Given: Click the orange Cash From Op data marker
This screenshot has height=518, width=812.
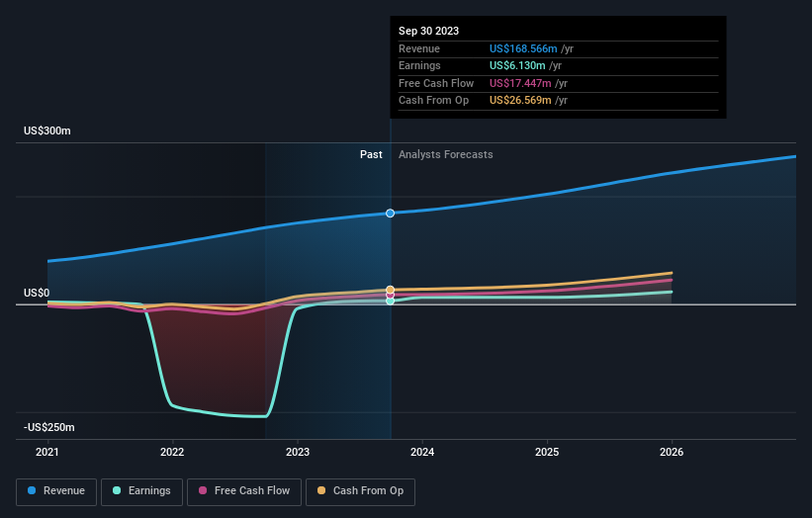Looking at the screenshot, I should (x=390, y=290).
